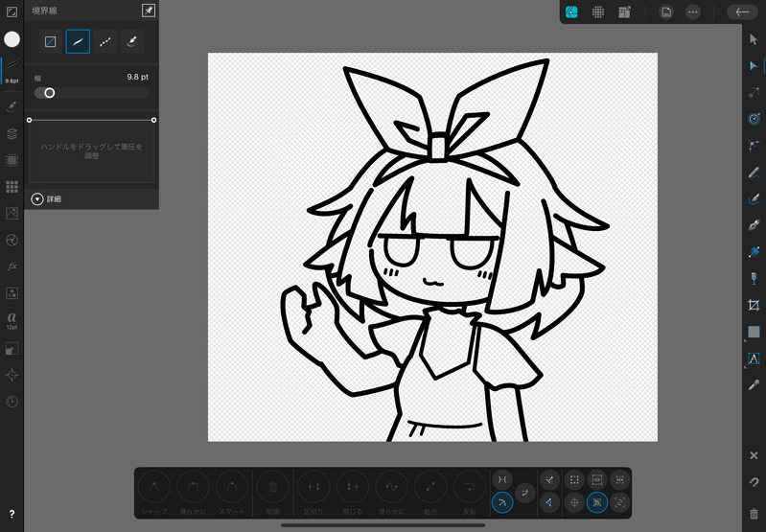Click the character drawing canvas
Screen dimensions: 766x532
pos(432,246)
